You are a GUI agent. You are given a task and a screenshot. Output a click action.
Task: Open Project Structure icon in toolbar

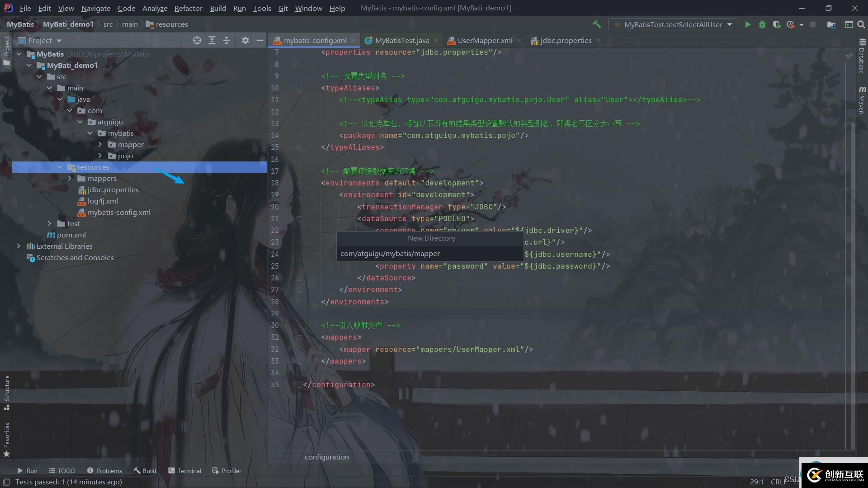point(831,24)
